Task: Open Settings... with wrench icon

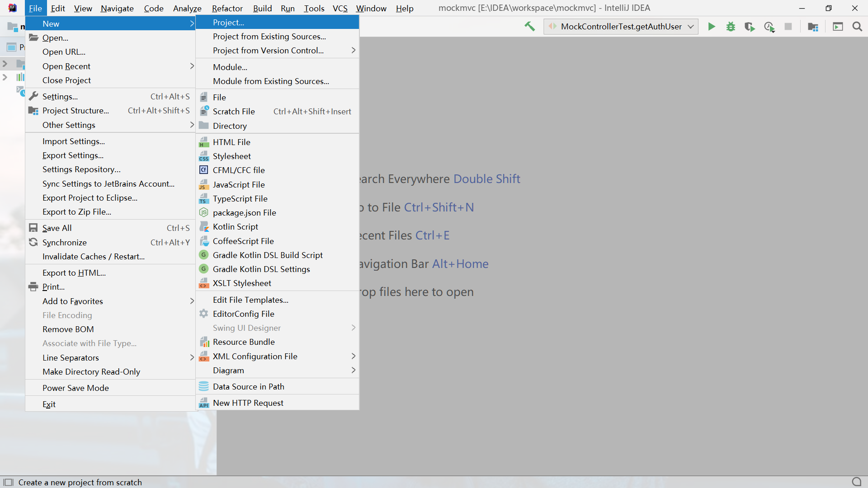Action: point(110,96)
